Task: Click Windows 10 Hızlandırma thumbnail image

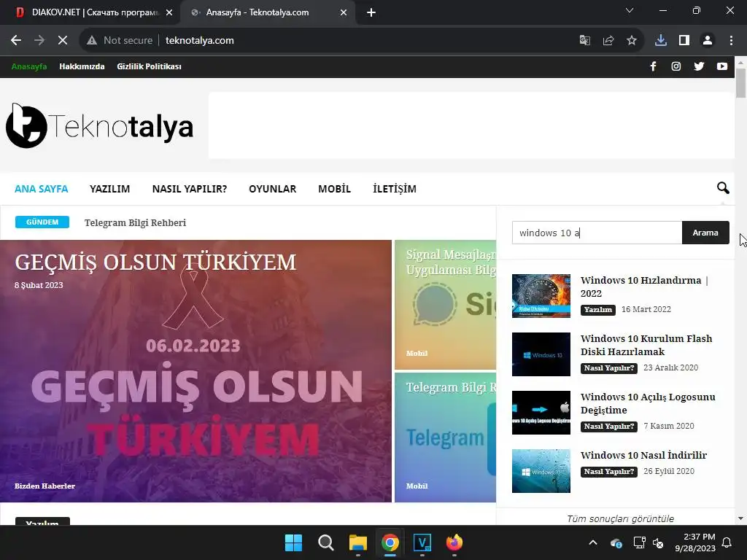Action: click(541, 296)
